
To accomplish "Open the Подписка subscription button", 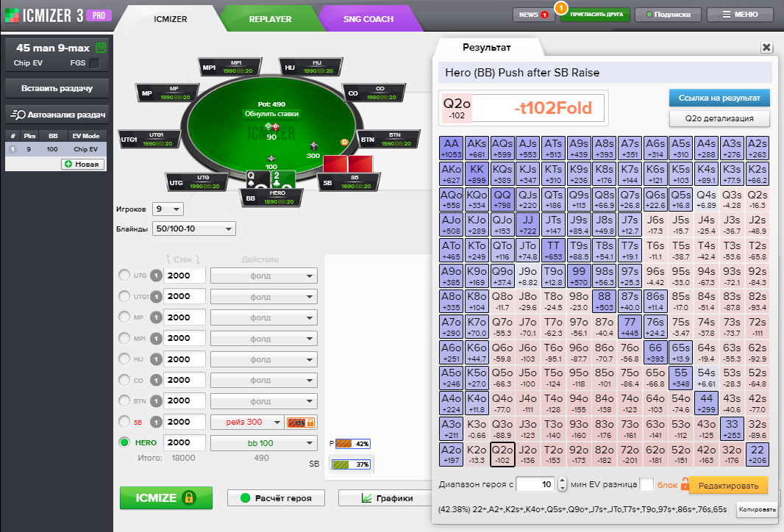I will pos(668,15).
